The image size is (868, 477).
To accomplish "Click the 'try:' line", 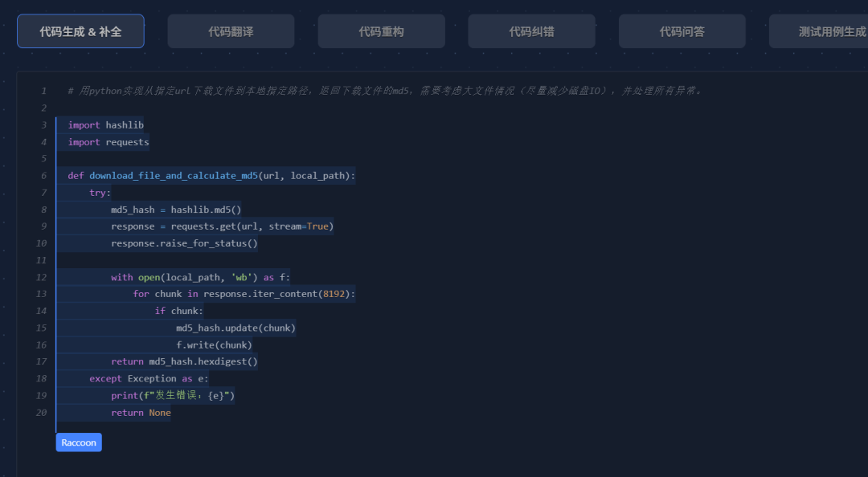I will click(100, 193).
